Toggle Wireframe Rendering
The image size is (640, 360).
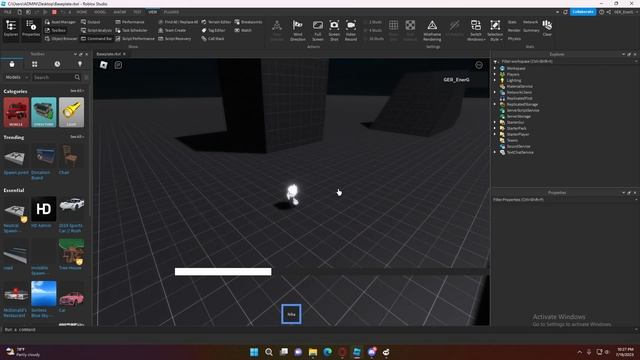432,30
